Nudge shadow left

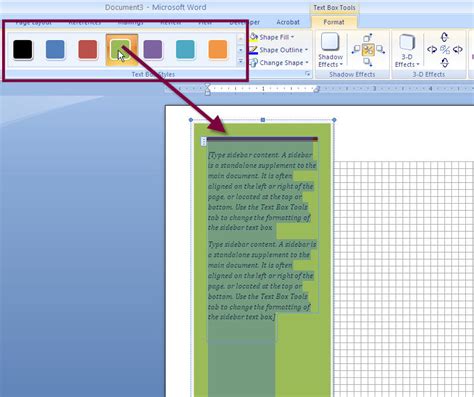click(356, 50)
